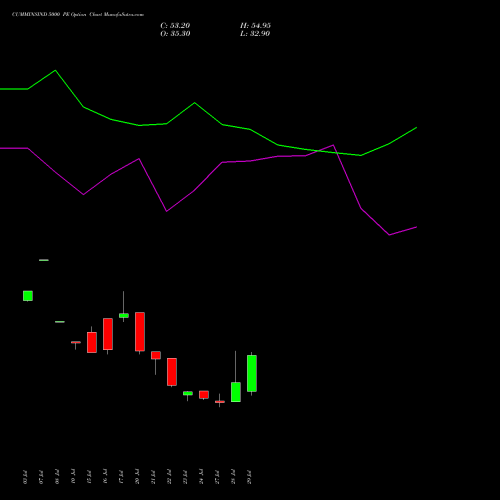
Task: Click the tall green candlestick above 29 Jul
Action: (x=252, y=373)
